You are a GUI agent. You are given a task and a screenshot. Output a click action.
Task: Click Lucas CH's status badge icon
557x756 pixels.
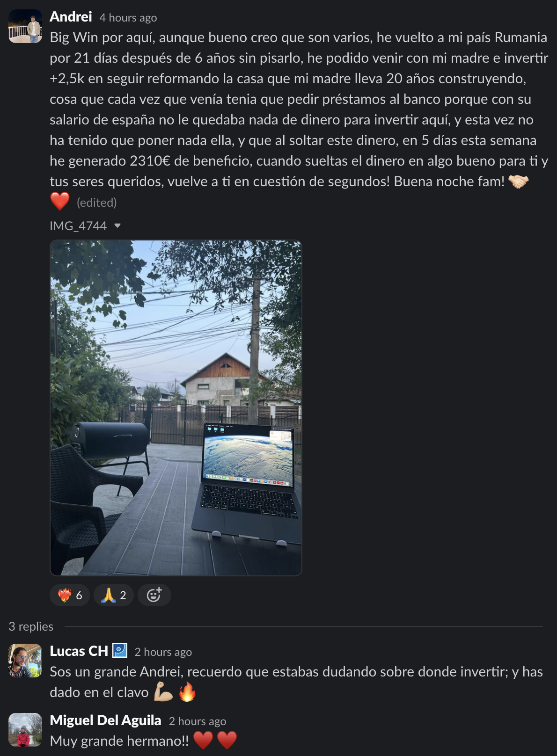(120, 650)
